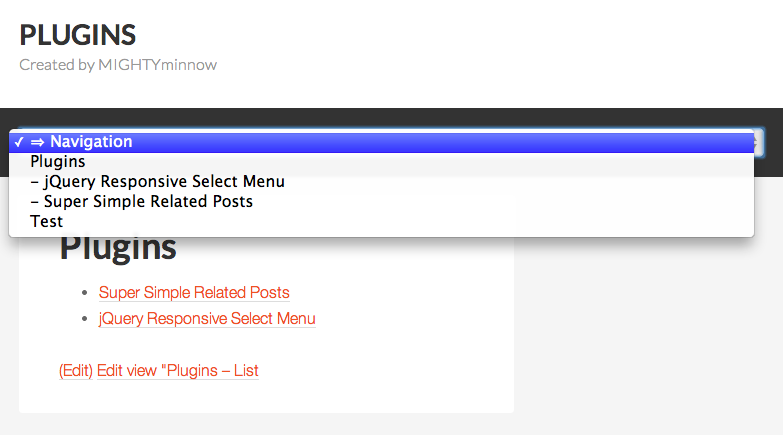Click the select menu arrows at the right edge
Image resolution: width=783 pixels, height=435 pixels.
point(759,142)
